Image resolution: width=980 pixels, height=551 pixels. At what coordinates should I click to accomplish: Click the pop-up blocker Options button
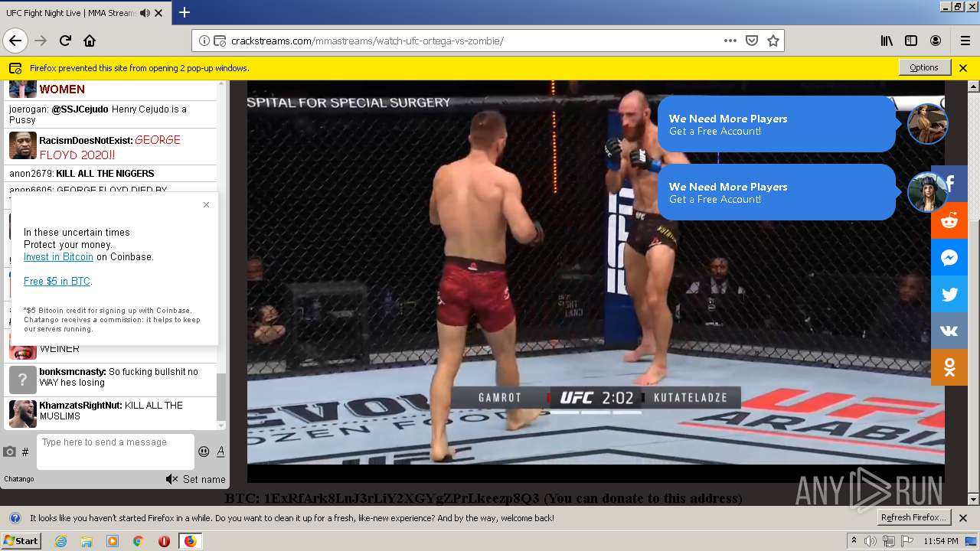click(x=924, y=67)
